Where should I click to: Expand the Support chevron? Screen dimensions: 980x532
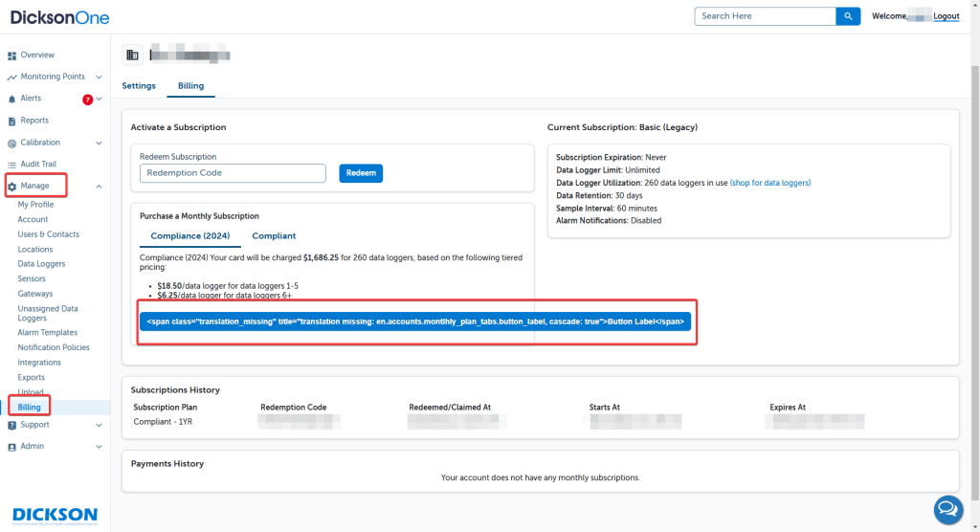tap(99, 425)
